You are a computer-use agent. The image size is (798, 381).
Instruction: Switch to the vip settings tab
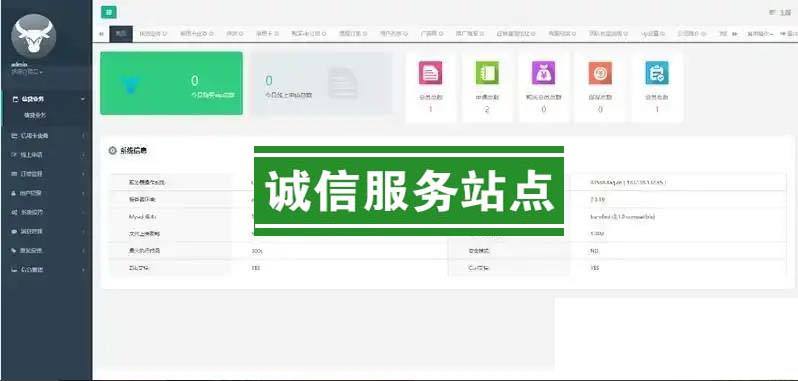pyautogui.click(x=653, y=34)
